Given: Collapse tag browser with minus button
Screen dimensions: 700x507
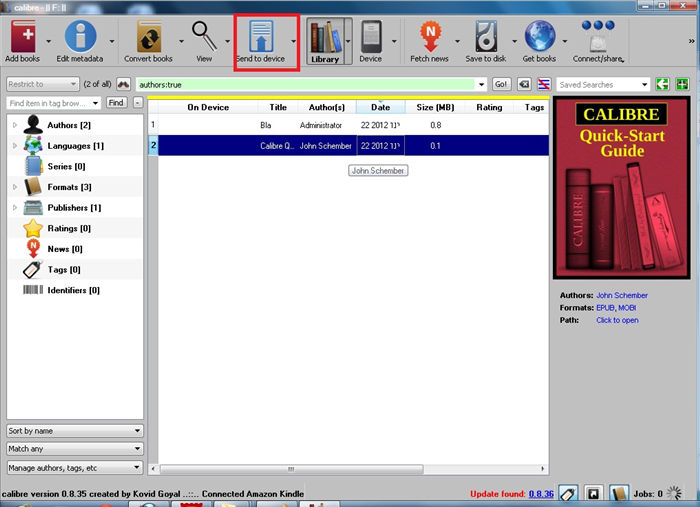Looking at the screenshot, I should 138,103.
